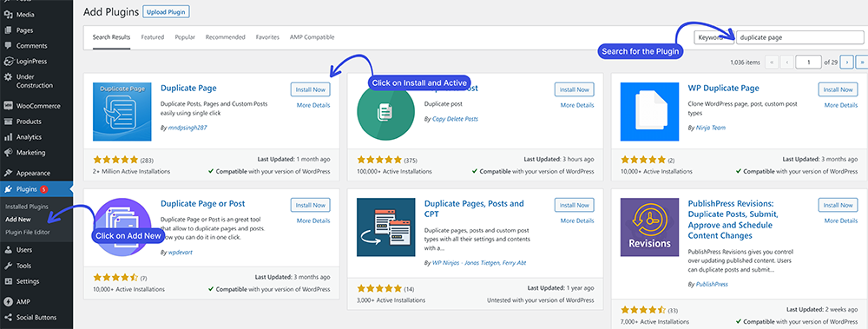Open the Keyword search type dropdown
The height and width of the screenshot is (329, 868).
click(x=714, y=37)
